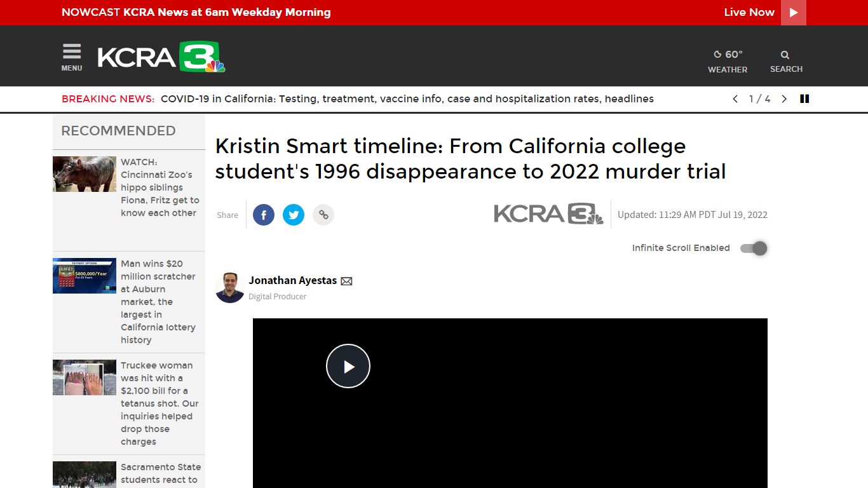Play the Live Now stream button
The height and width of the screenshot is (488, 868).
[794, 13]
